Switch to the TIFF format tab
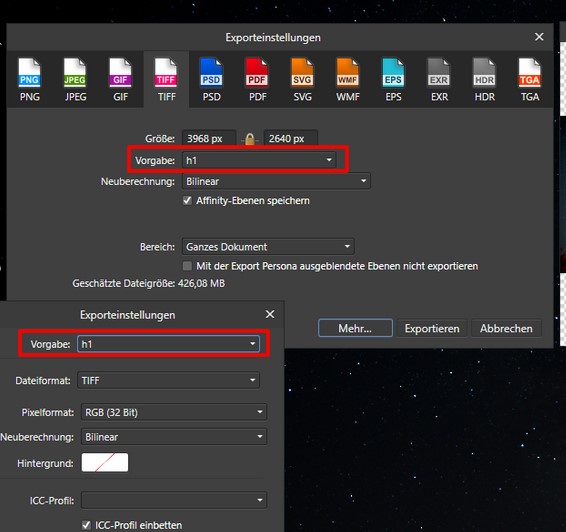This screenshot has height=532, width=566. point(166,79)
